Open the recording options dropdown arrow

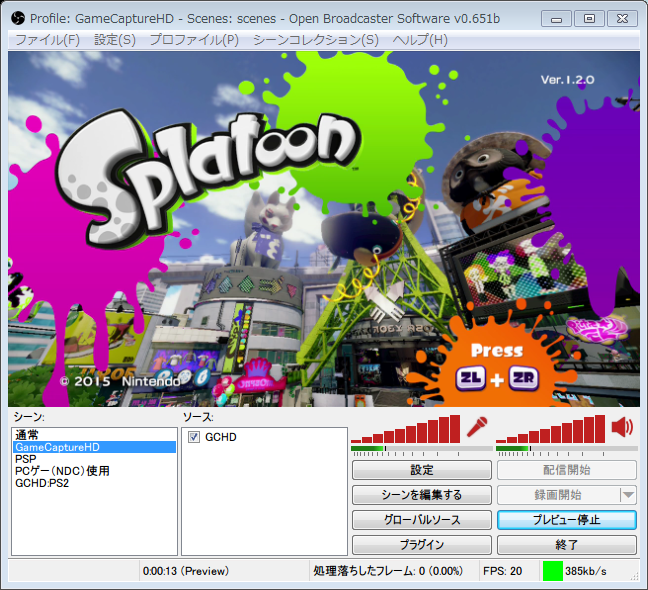click(x=629, y=495)
